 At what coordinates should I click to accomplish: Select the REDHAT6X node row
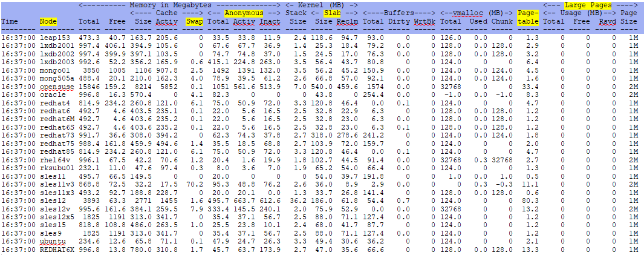pos(322,249)
